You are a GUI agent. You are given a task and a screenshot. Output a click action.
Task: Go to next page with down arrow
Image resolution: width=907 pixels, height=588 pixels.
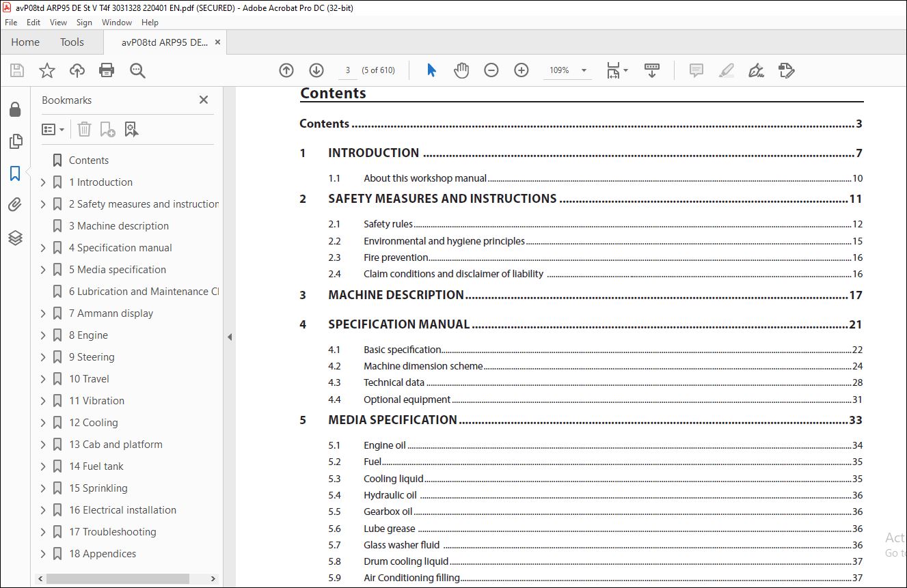316,70
